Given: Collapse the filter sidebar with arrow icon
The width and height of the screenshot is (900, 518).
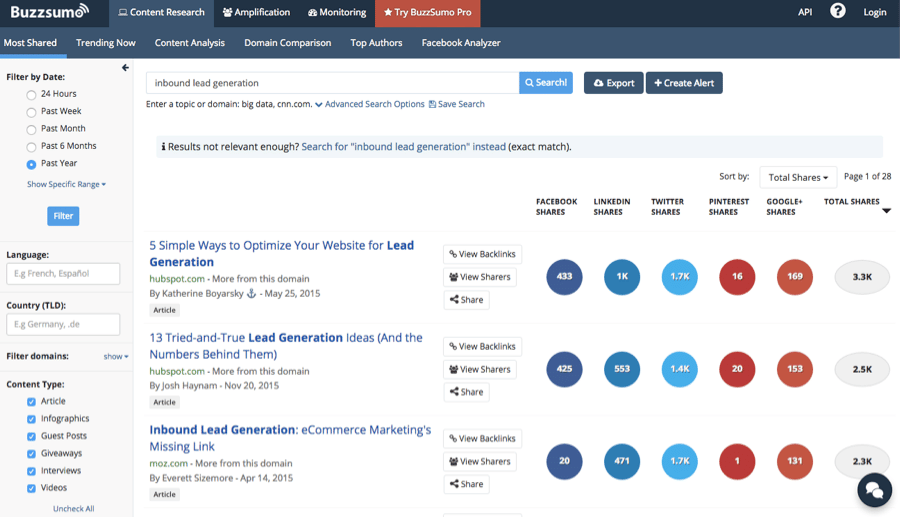Looking at the screenshot, I should tap(125, 68).
